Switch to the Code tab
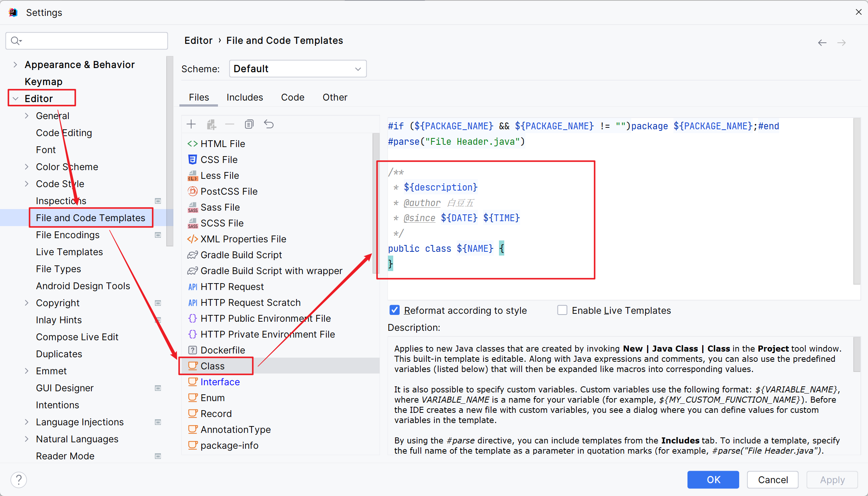 [x=293, y=98]
